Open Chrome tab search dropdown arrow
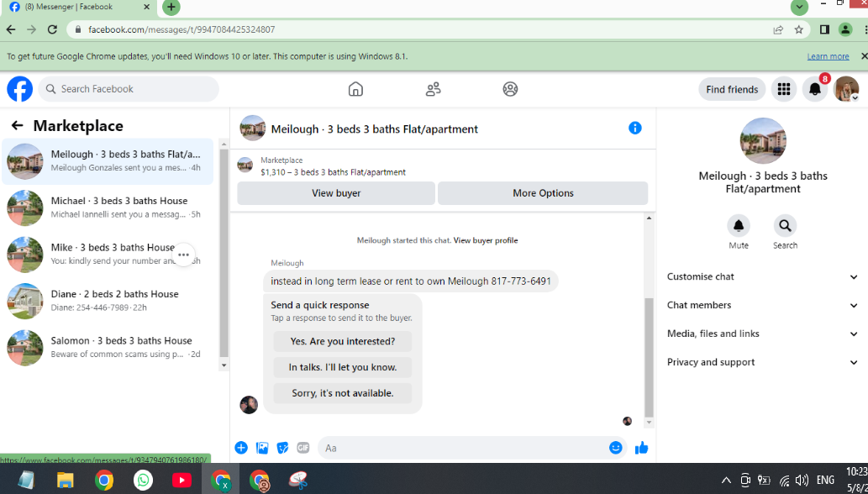Screen dimensions: 868x494 tap(799, 8)
